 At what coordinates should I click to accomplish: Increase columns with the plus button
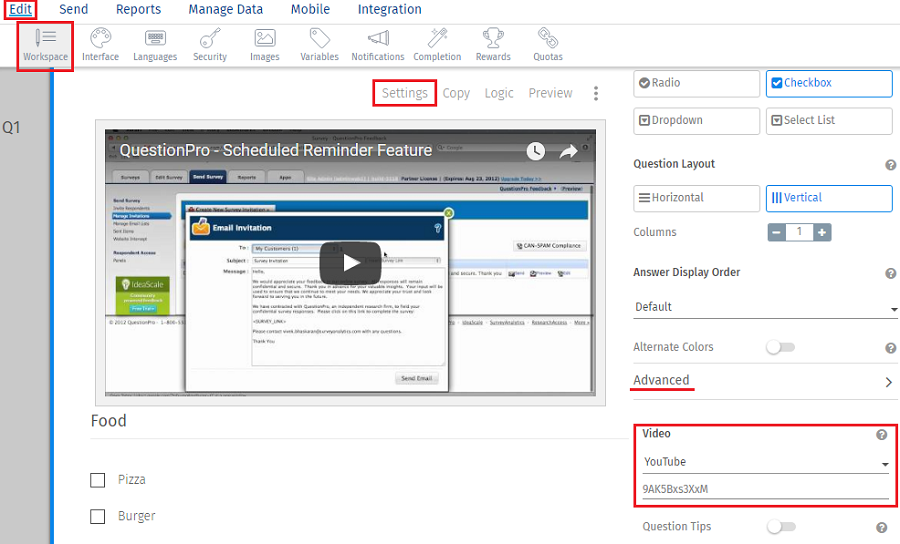[822, 232]
